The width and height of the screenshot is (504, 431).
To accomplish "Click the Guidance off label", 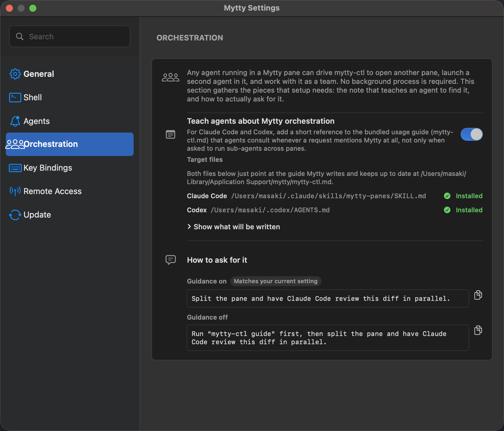I will click(x=207, y=317).
